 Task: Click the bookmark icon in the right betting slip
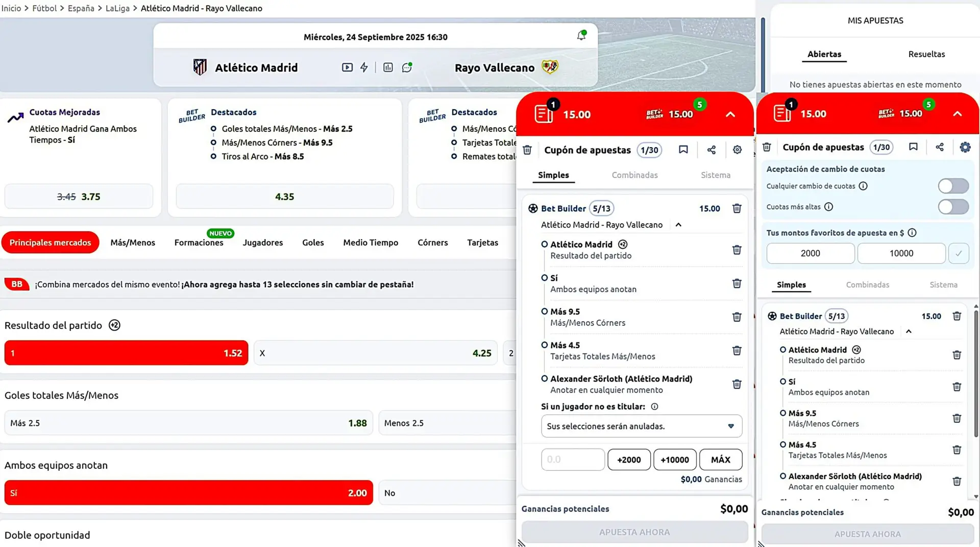point(913,147)
